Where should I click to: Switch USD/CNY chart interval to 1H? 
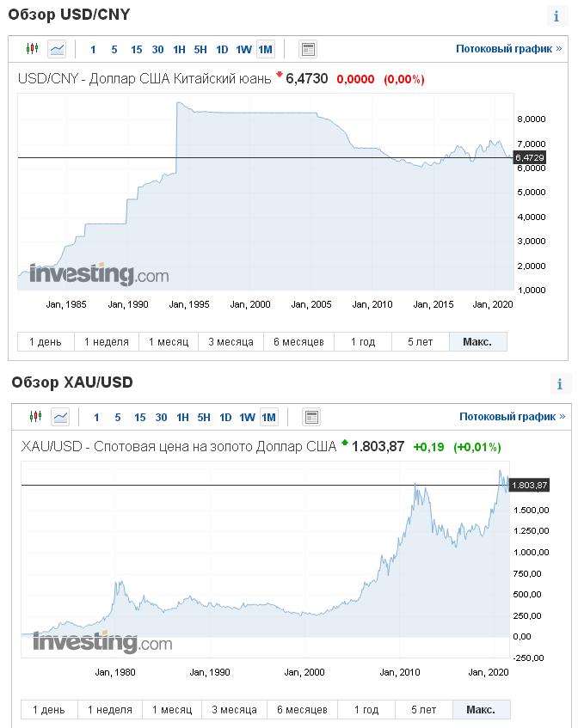(x=179, y=50)
